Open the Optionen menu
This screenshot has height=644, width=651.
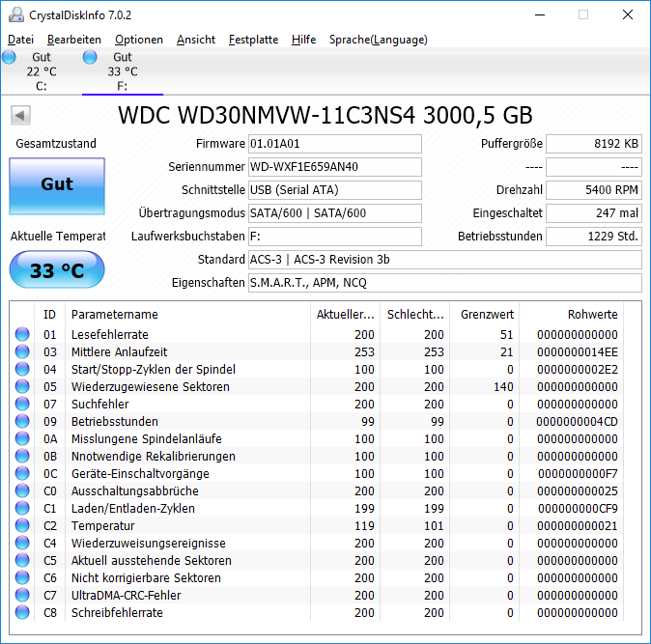(x=139, y=40)
